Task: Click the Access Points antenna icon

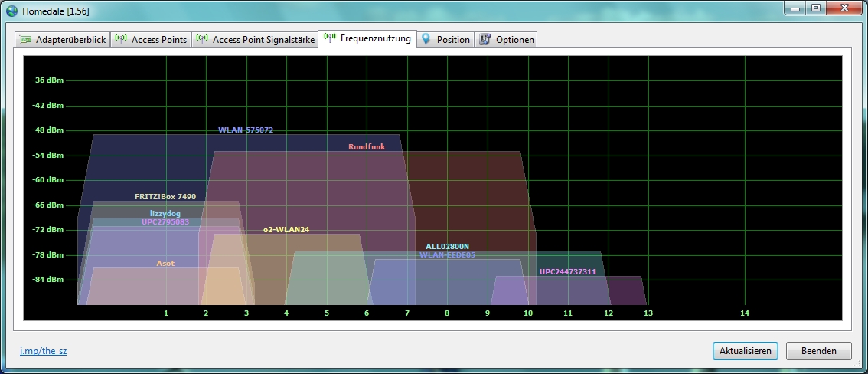Action: point(121,39)
